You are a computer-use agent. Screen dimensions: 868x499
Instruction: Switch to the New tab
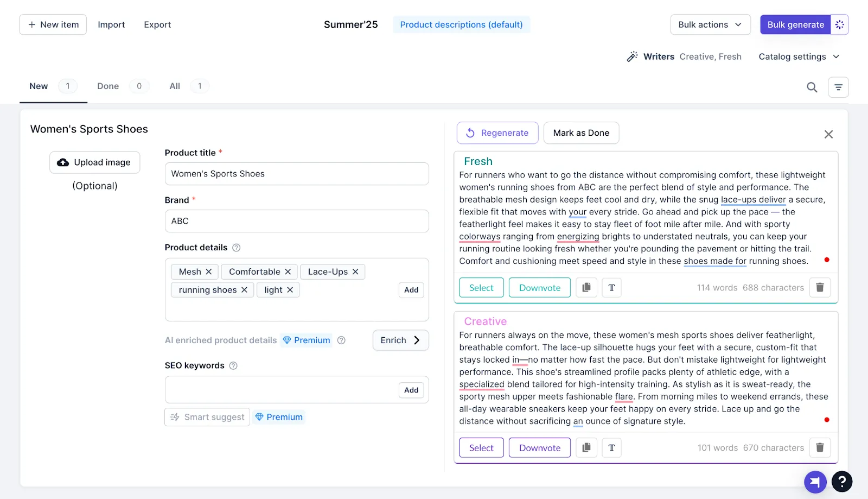coord(53,86)
